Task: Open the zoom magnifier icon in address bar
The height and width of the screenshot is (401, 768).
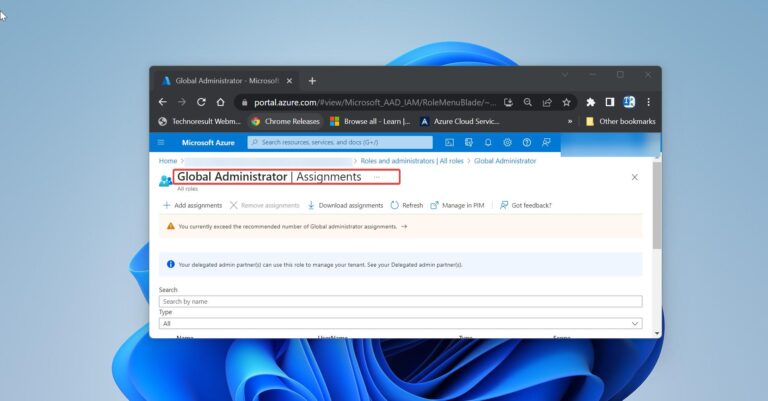Action: (528, 102)
